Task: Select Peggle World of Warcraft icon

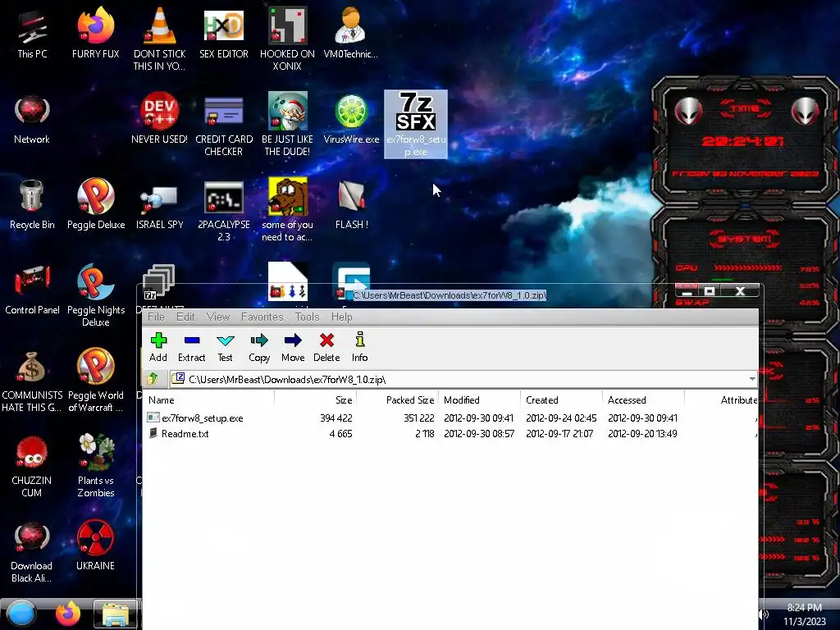Action: click(95, 381)
